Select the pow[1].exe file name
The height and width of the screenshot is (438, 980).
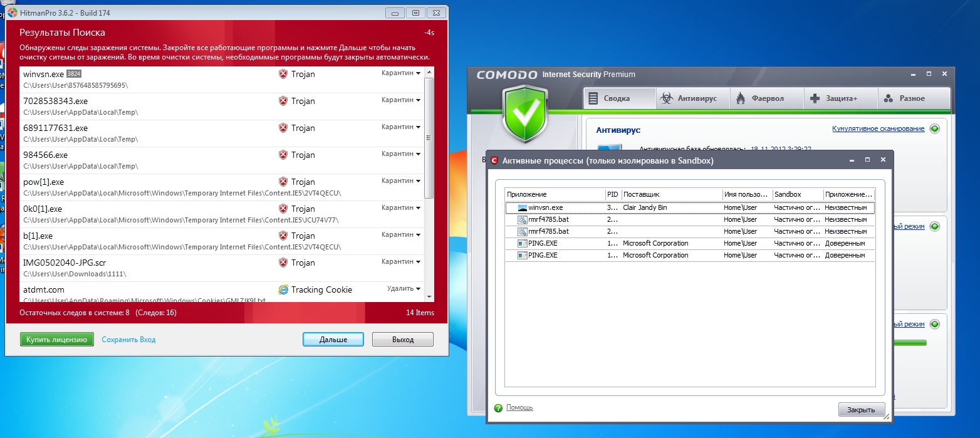click(x=43, y=182)
